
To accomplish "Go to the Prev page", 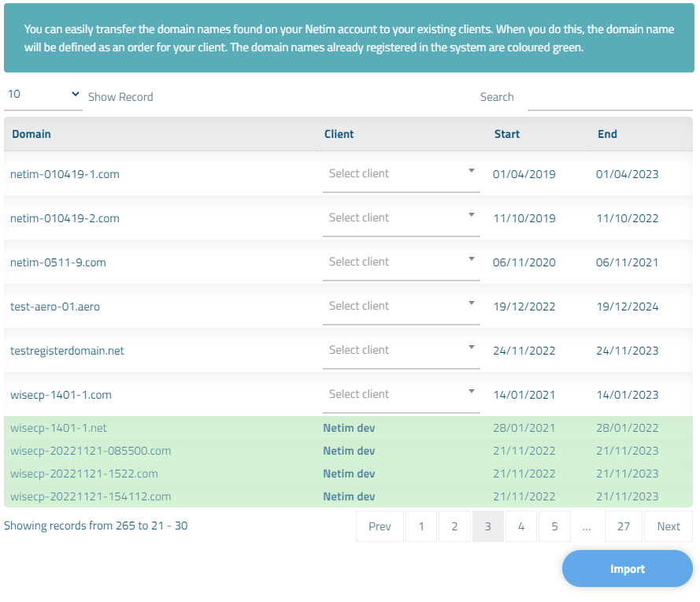I will point(380,526).
